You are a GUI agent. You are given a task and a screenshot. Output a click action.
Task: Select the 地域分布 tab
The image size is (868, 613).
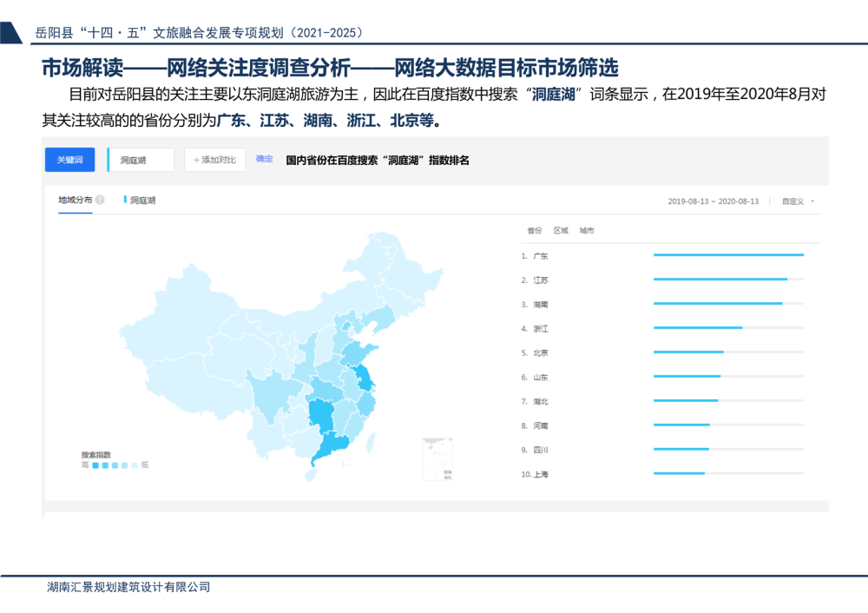click(75, 201)
